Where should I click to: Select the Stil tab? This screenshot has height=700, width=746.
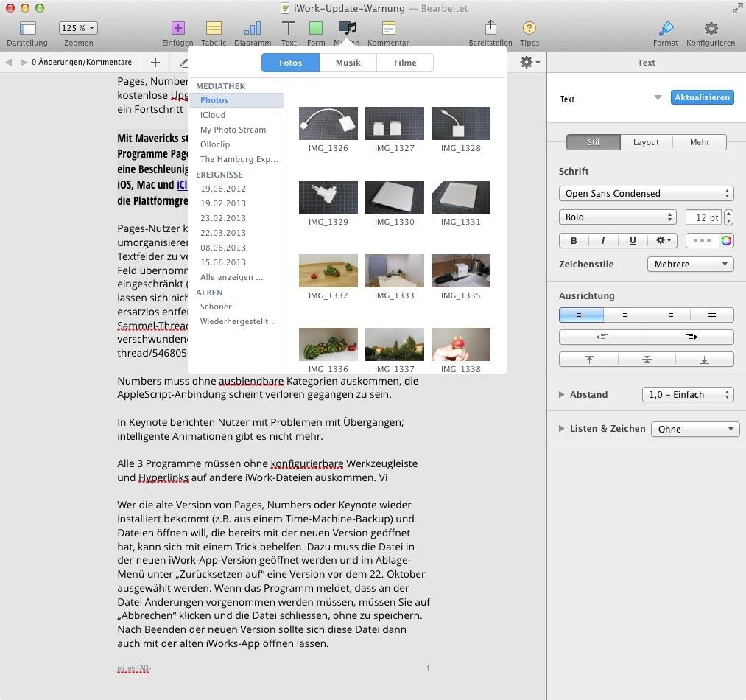pyautogui.click(x=594, y=142)
